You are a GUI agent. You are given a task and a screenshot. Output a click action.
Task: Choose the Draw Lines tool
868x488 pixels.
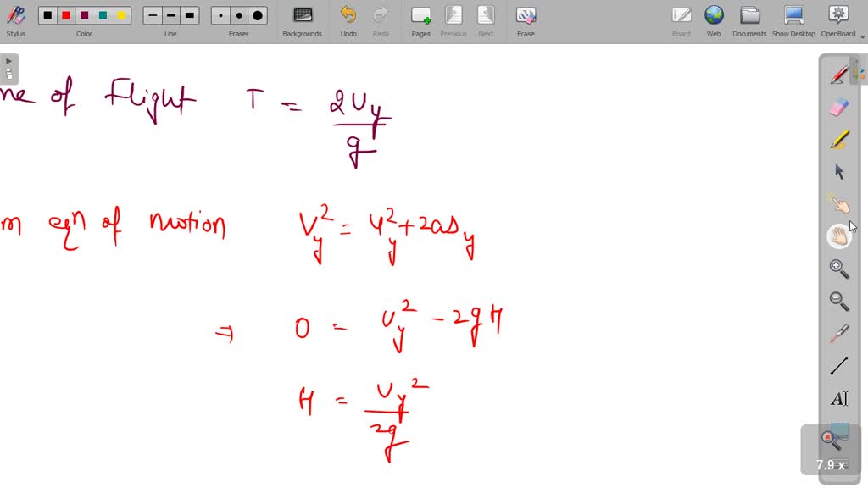click(x=838, y=364)
